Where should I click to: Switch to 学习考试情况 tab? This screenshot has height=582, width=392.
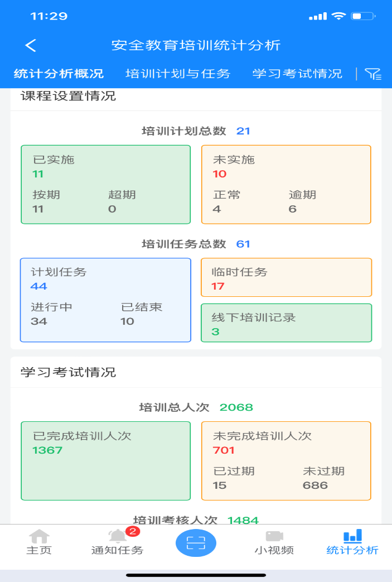[297, 74]
